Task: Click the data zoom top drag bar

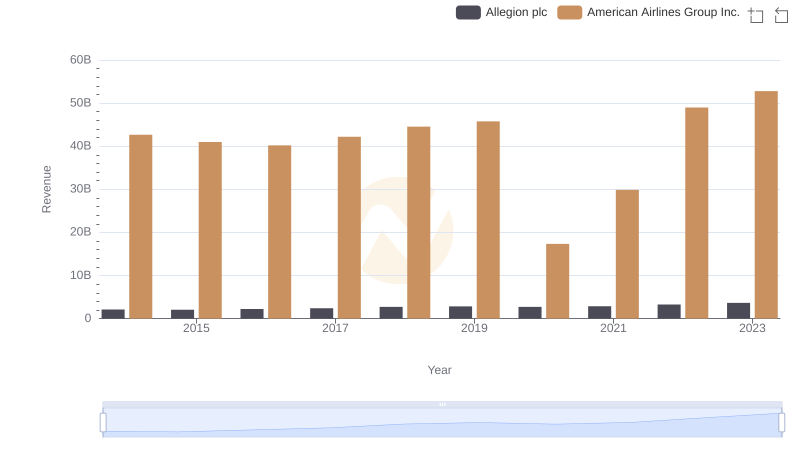Action: pyautogui.click(x=442, y=404)
